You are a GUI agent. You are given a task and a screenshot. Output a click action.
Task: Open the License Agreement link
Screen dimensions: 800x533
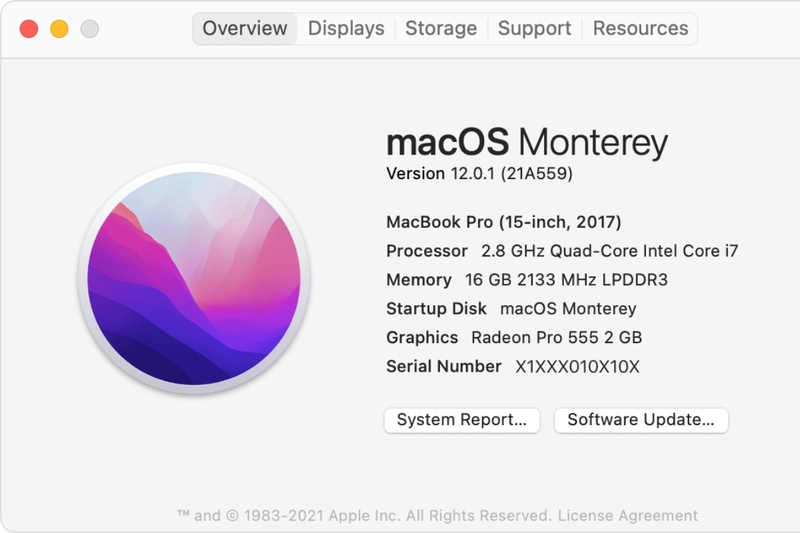[x=628, y=516]
